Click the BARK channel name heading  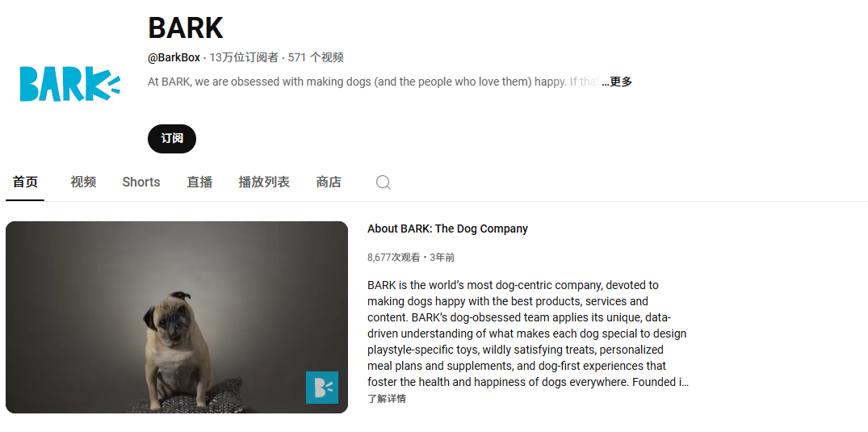[186, 27]
